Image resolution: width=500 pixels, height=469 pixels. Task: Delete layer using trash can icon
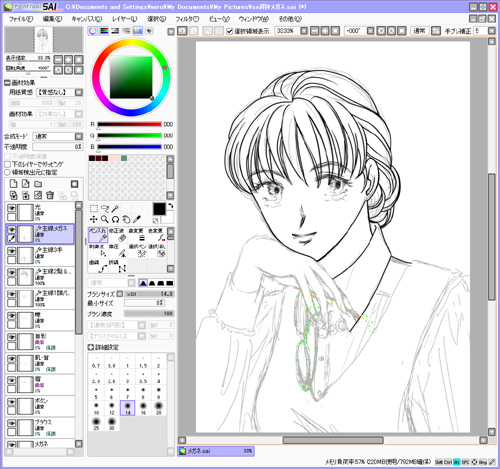(50, 195)
